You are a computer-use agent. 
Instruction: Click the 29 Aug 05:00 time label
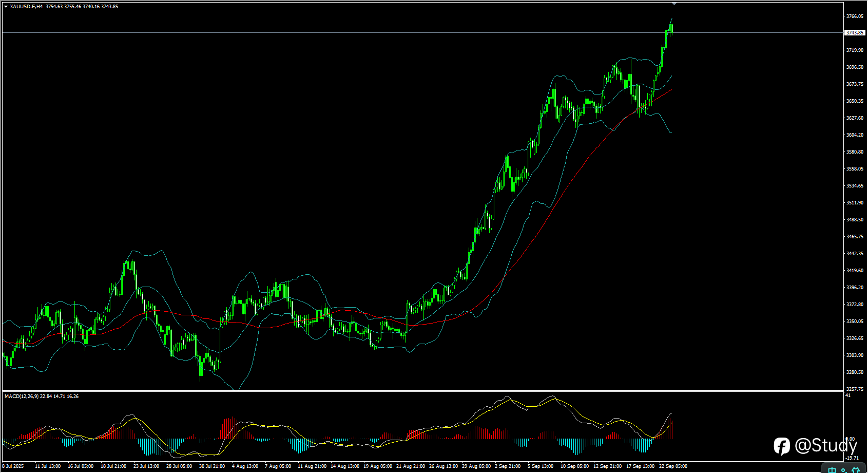point(476,466)
